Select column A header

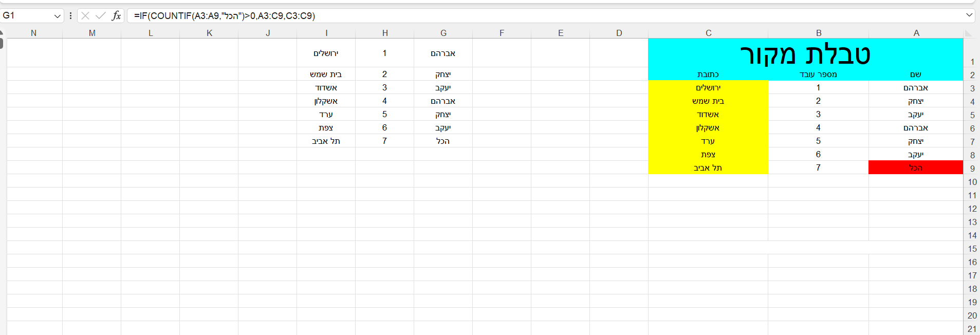point(916,33)
